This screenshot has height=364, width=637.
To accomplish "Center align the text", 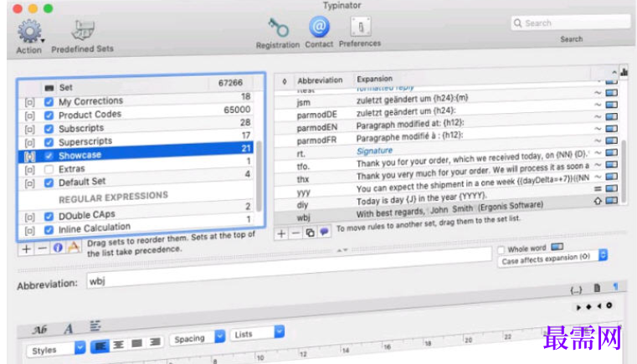I will click(118, 345).
